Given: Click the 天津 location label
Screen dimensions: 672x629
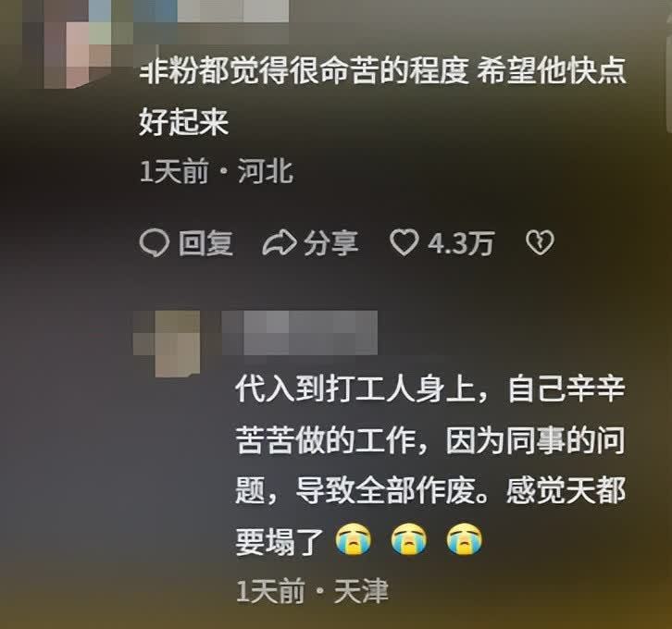Looking at the screenshot, I should pos(361,591).
